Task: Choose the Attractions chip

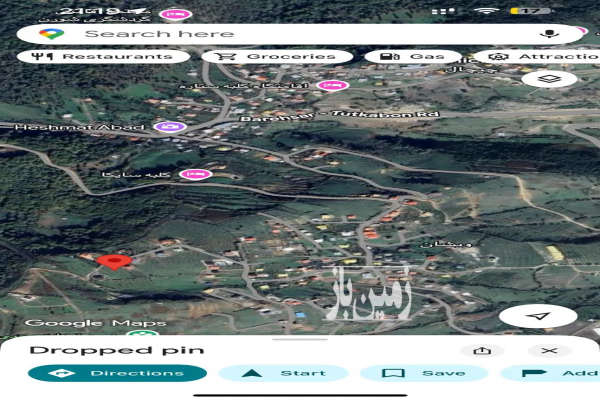Action: point(535,57)
